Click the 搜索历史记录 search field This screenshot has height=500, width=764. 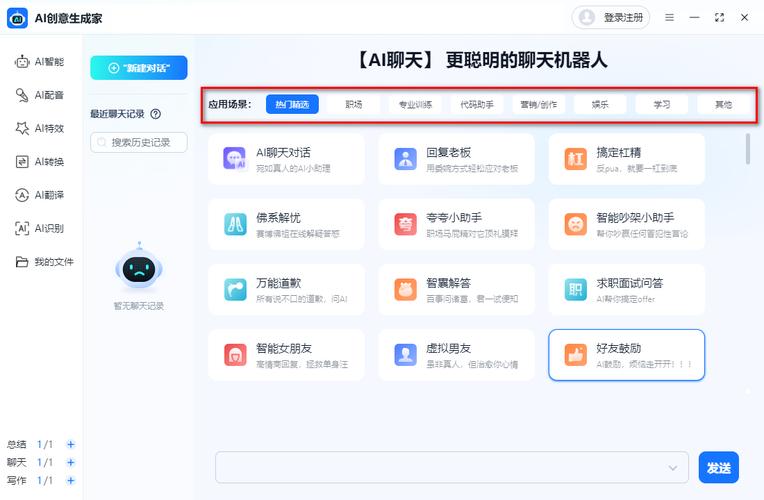tap(139, 142)
